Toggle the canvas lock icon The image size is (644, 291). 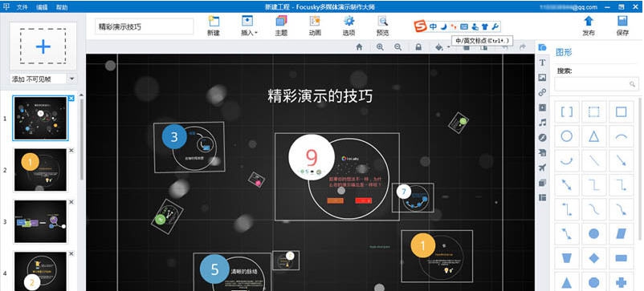[x=418, y=47]
